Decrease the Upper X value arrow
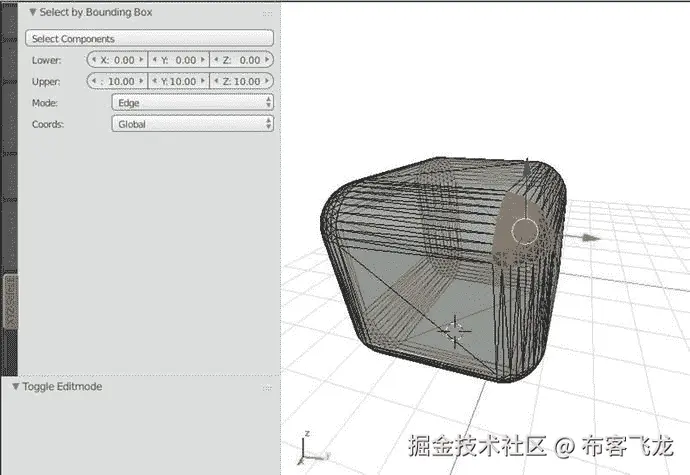Viewport: 690px width, 475px height. point(94,81)
